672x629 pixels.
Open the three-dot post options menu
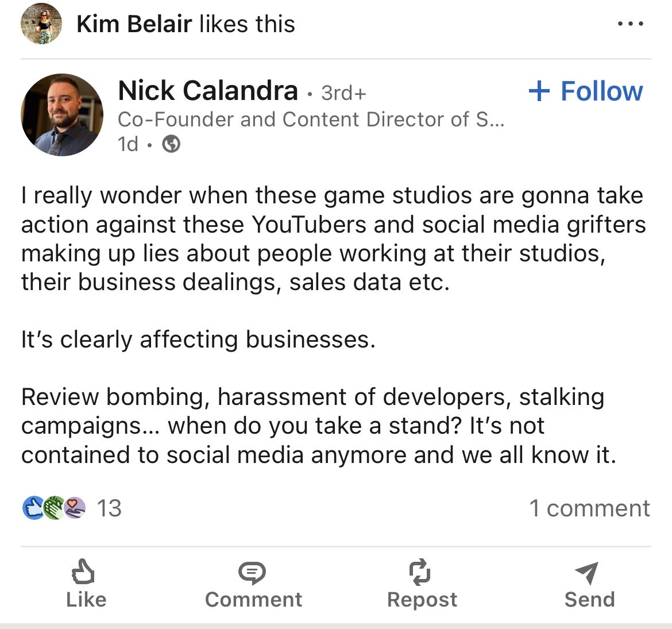click(631, 24)
